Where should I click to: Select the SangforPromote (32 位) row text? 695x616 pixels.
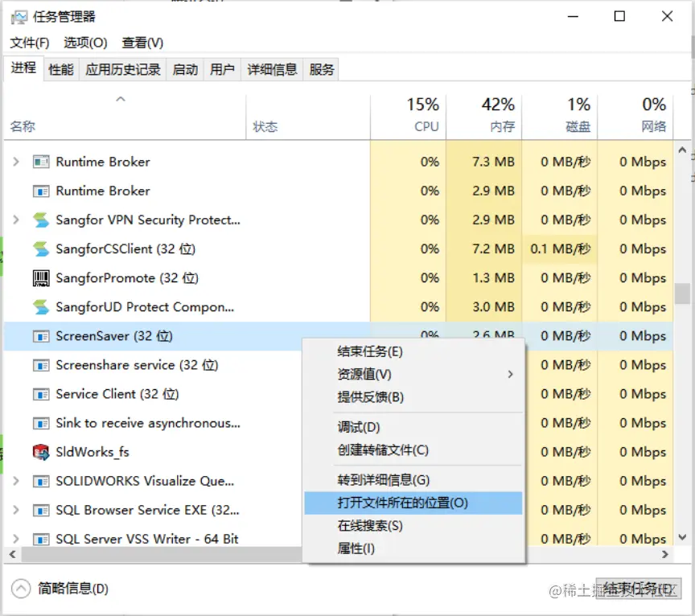(x=127, y=278)
